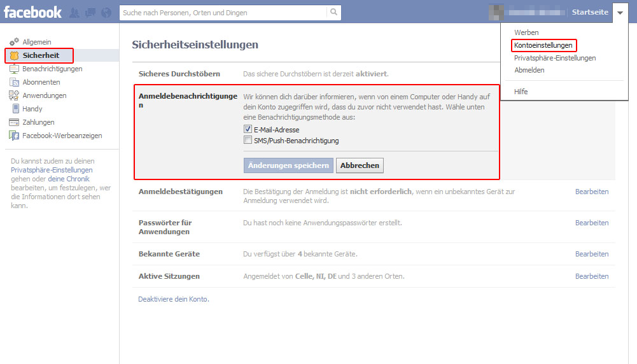Click the Anmeldebestätigungen heading
Screen dimensions: 637x364
pos(180,192)
